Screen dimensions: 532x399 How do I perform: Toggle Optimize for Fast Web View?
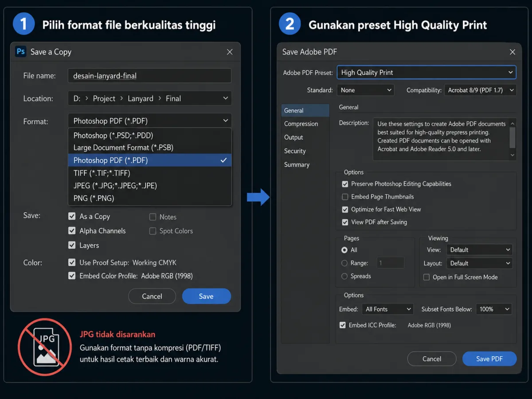[345, 209]
